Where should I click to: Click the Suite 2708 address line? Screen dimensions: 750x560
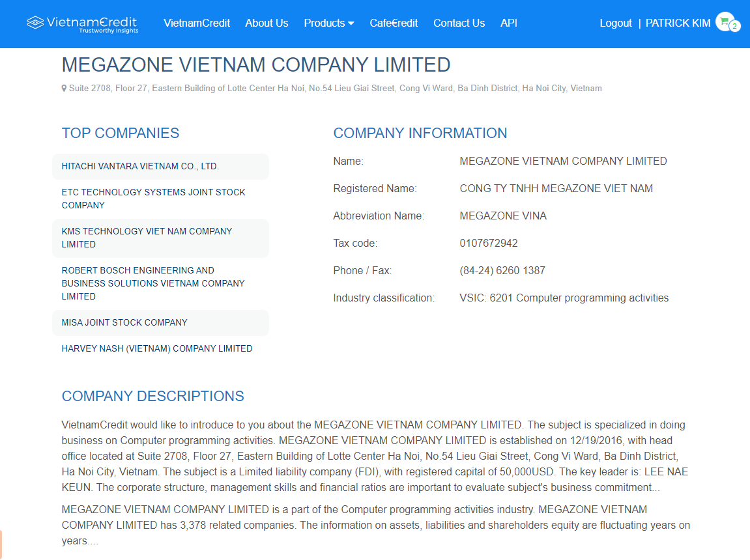point(336,89)
